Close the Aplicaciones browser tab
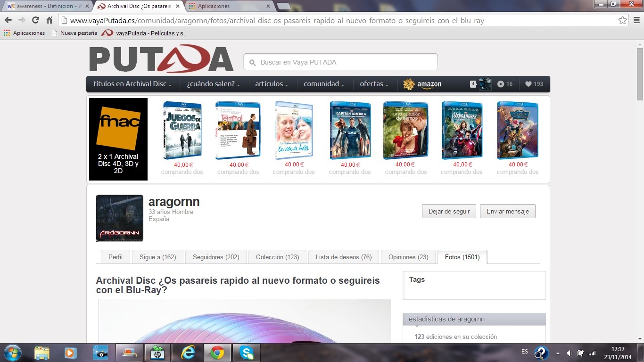Image resolution: width=644 pixels, height=362 pixels. coord(268,6)
